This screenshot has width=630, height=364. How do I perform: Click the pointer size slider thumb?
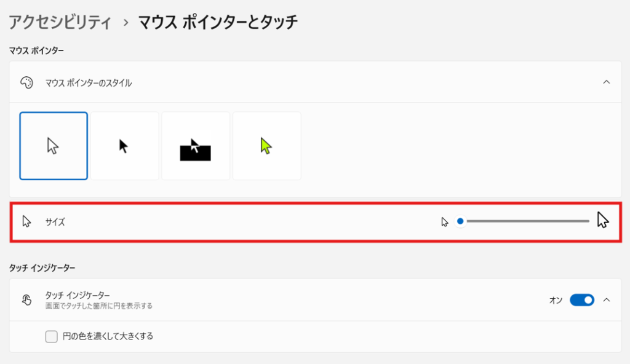click(x=460, y=221)
